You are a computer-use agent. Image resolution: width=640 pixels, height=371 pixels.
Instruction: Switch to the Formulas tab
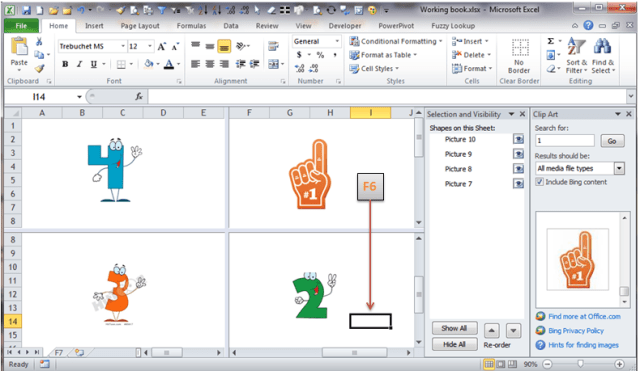(191, 26)
